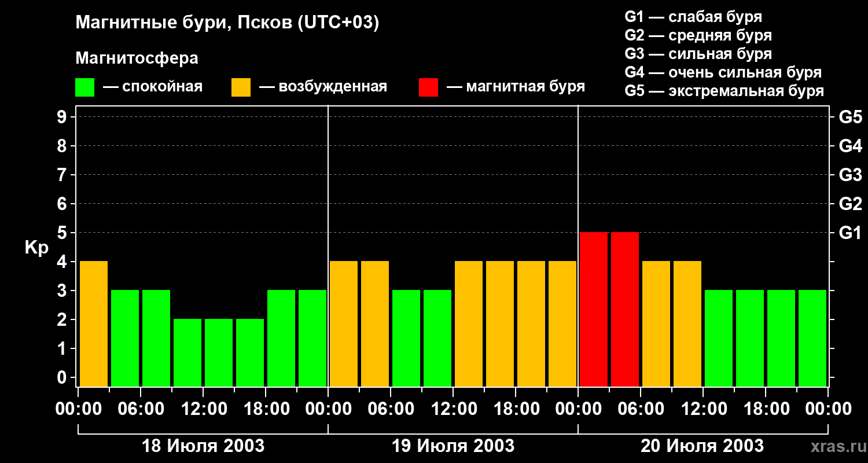
Task: Click the green 'спокойная' legend swatch
Action: click(x=84, y=87)
